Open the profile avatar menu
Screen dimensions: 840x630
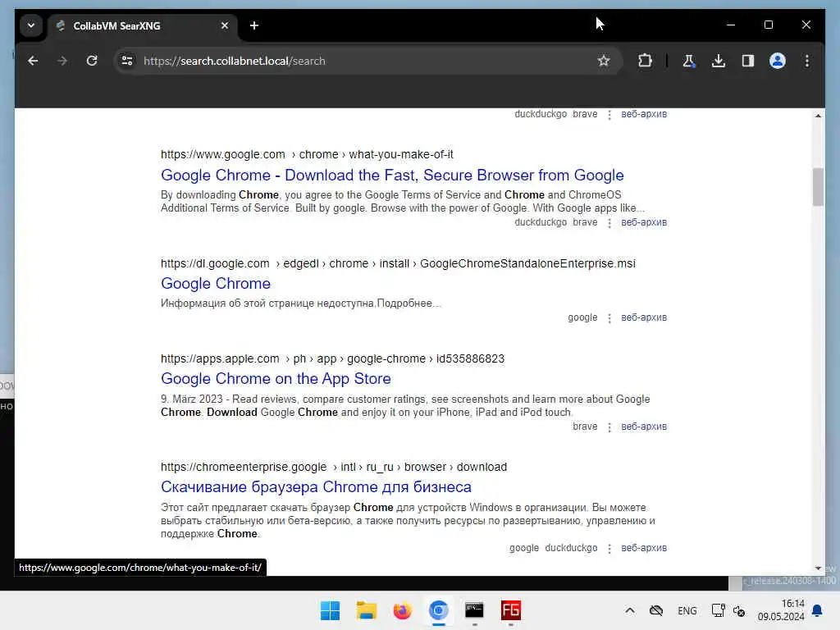coord(778,61)
